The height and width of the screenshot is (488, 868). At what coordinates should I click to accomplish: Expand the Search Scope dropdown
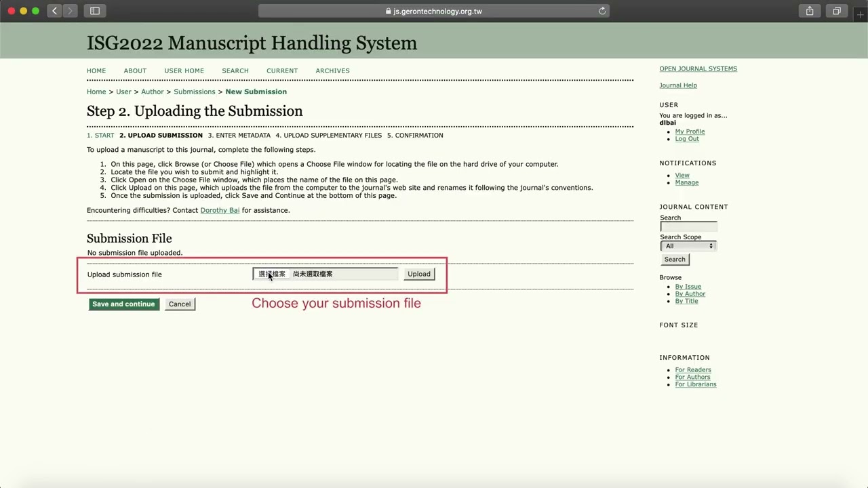tap(688, 246)
